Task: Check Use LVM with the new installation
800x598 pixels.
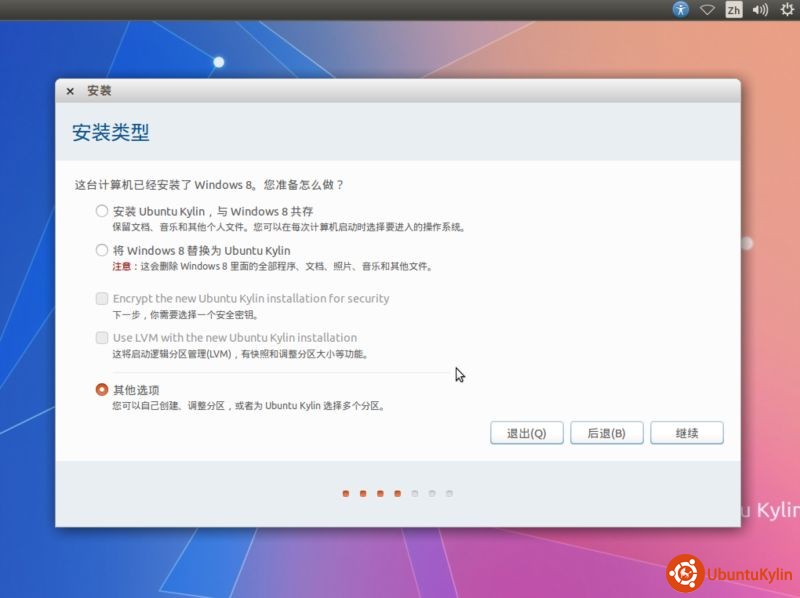Action: [x=101, y=337]
